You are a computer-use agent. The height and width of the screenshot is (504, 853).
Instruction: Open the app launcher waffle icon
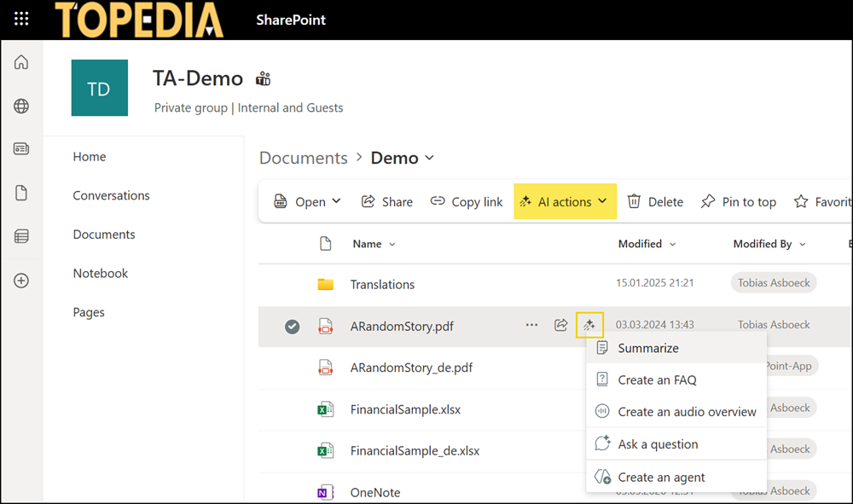21,19
